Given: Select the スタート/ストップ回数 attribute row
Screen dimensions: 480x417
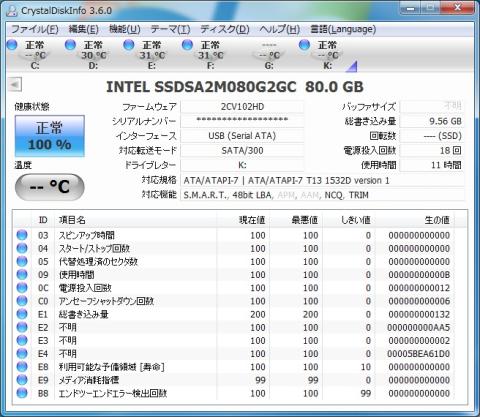Looking at the screenshot, I should point(234,248).
